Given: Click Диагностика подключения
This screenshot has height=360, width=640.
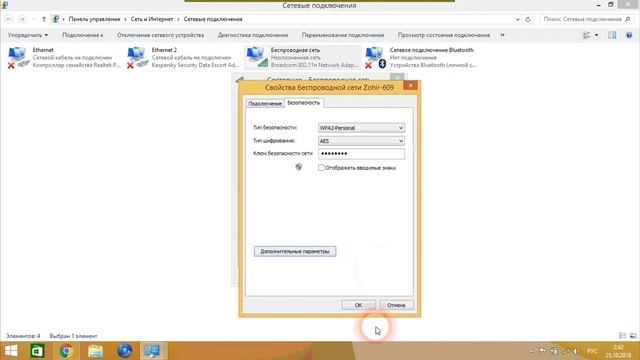Looking at the screenshot, I should (253, 35).
